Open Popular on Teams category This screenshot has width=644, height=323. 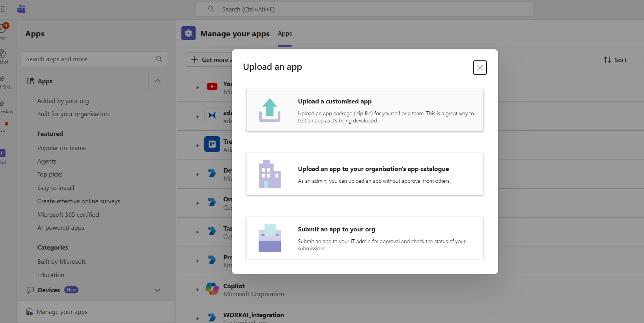coord(62,148)
